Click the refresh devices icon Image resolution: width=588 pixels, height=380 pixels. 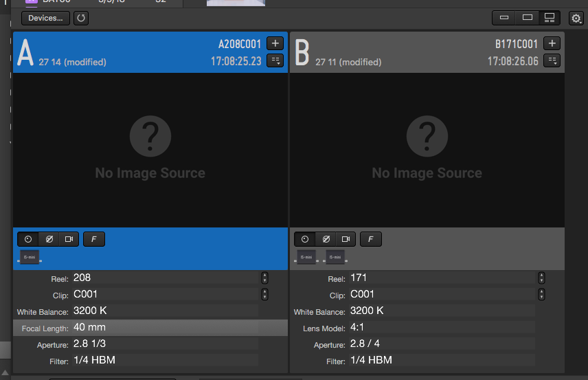[x=81, y=18]
